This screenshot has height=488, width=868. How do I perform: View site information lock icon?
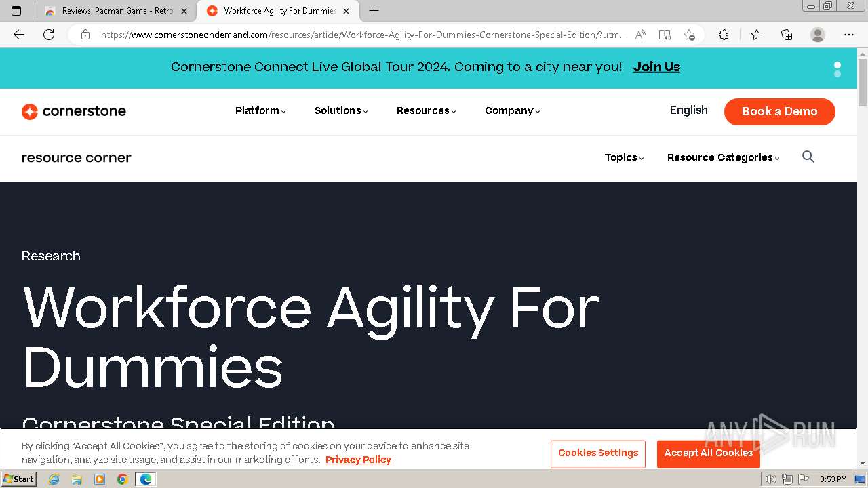[x=85, y=35]
